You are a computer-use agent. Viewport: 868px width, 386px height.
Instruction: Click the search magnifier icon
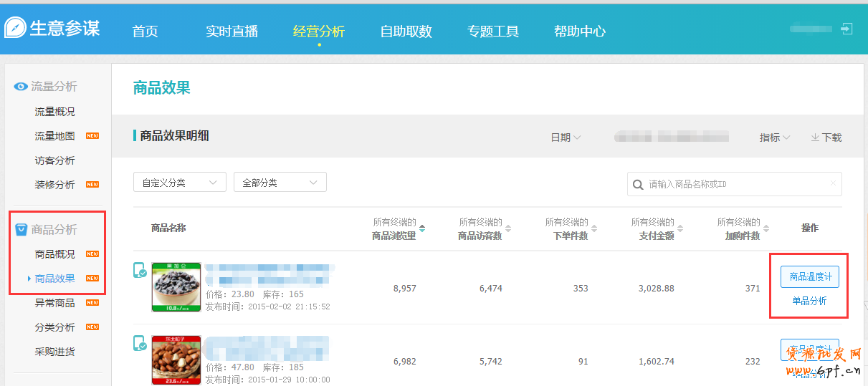click(x=638, y=185)
